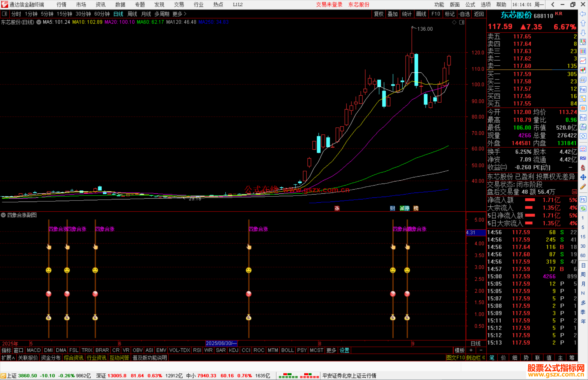Screen dimensions: 588x380
Task: Select the blue four-way move arrows icon
Action: 583,177
